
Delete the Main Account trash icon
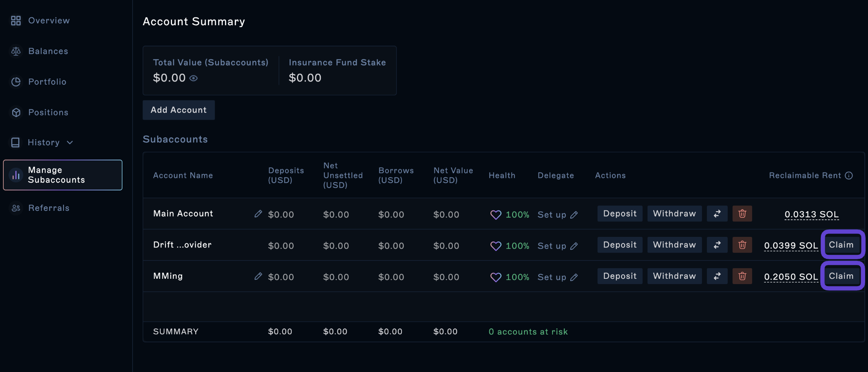pos(742,214)
